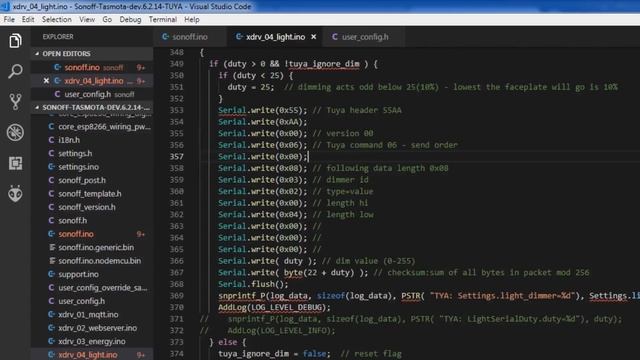The image size is (640, 360).
Task: Place cursor on Serial.flush() on line 368
Action: tap(253, 284)
